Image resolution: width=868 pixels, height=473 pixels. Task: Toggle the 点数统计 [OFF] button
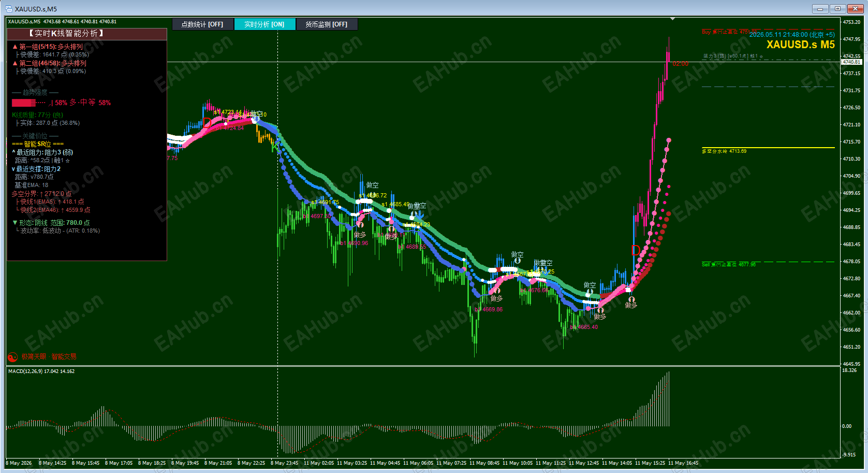click(202, 24)
